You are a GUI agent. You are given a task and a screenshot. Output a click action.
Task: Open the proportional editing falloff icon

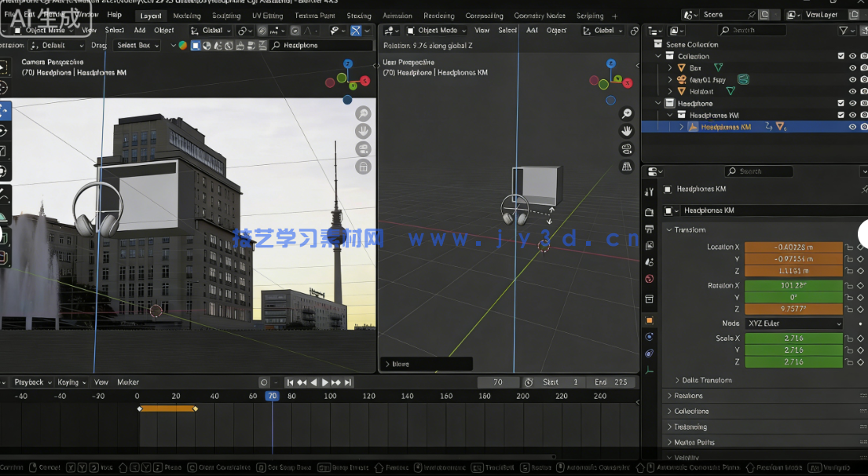[309, 30]
